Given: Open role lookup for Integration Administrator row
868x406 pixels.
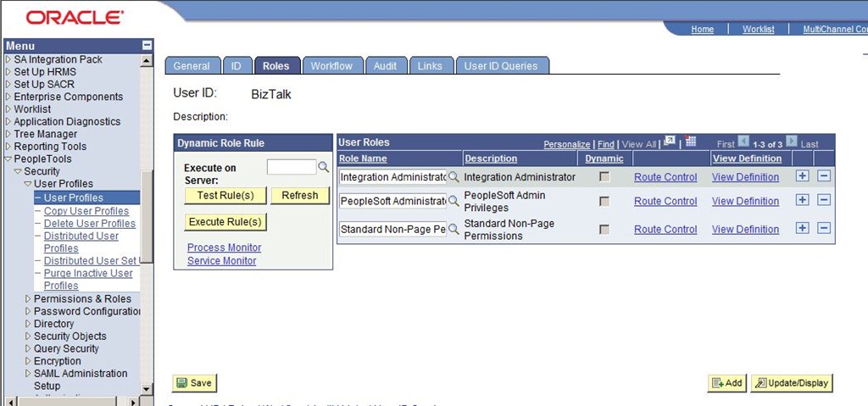Looking at the screenshot, I should 454,176.
